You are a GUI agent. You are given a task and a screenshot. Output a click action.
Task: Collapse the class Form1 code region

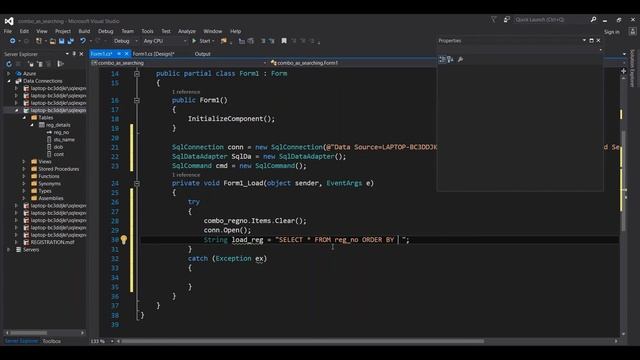[137, 74]
